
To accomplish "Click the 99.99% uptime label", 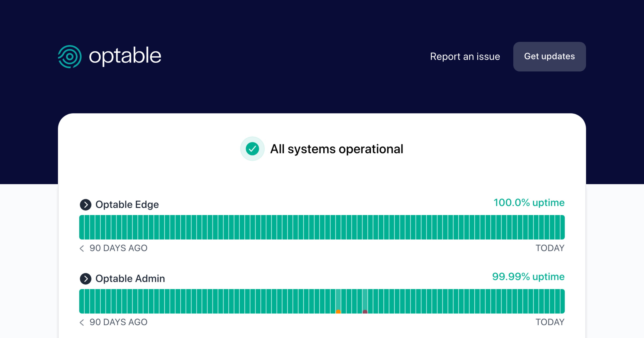I will [528, 277].
